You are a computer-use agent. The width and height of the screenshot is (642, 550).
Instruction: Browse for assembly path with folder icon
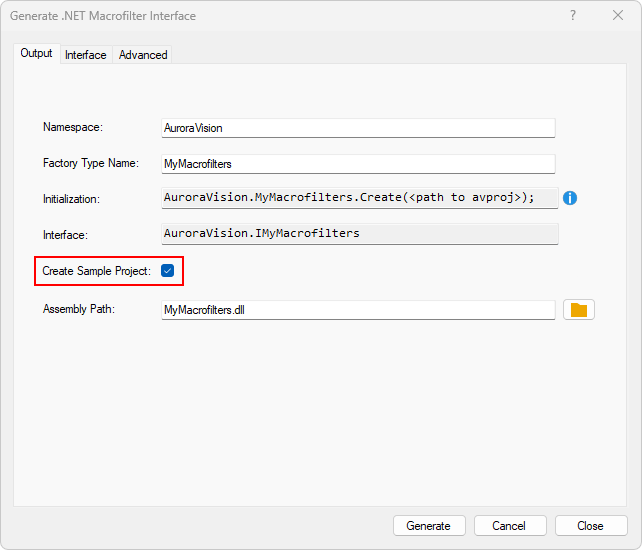pos(578,310)
